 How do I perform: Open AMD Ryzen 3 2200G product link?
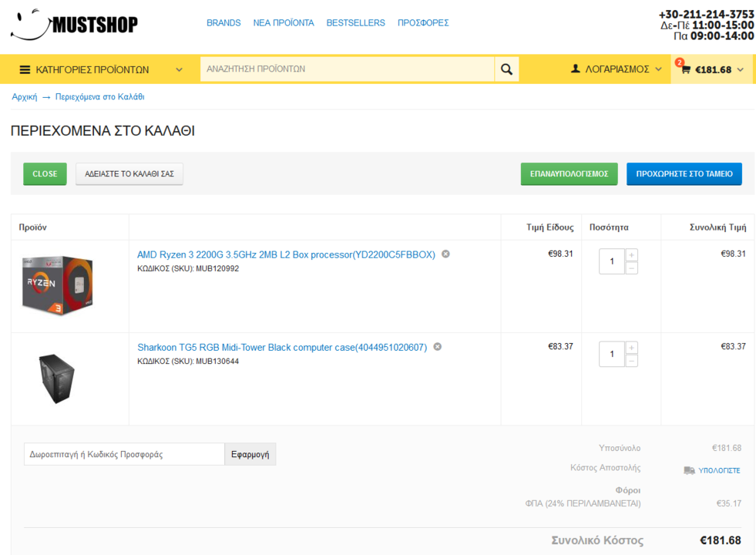(286, 254)
